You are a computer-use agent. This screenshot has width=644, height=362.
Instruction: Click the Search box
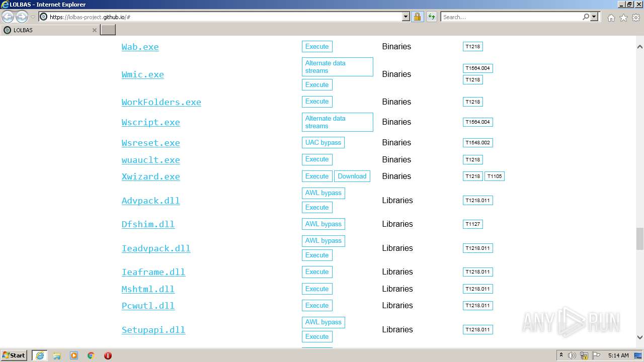[511, 17]
